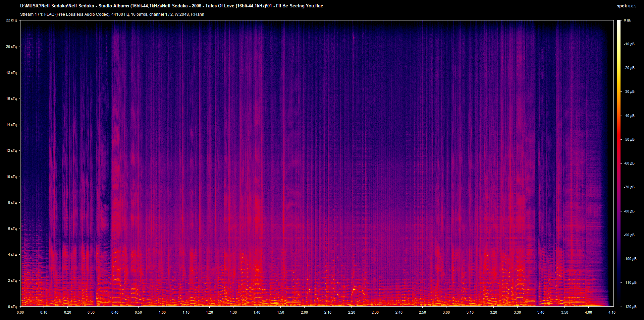The height and width of the screenshot is (320, 644).
Task: Click the 1:30 time axis label
Action: [233, 312]
